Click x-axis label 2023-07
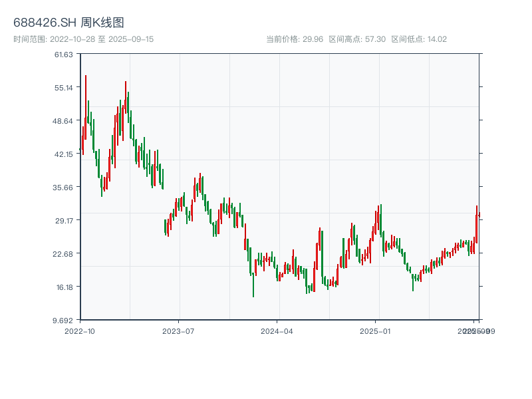The width and height of the screenshot is (532, 399). click(178, 331)
